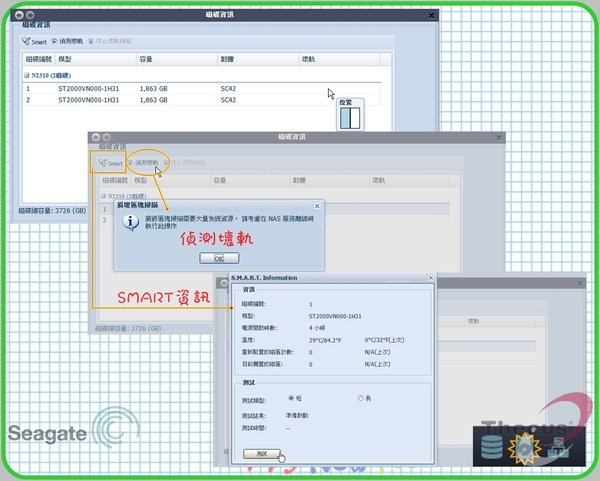Click the blue info icon in the scan dialog

[129, 221]
